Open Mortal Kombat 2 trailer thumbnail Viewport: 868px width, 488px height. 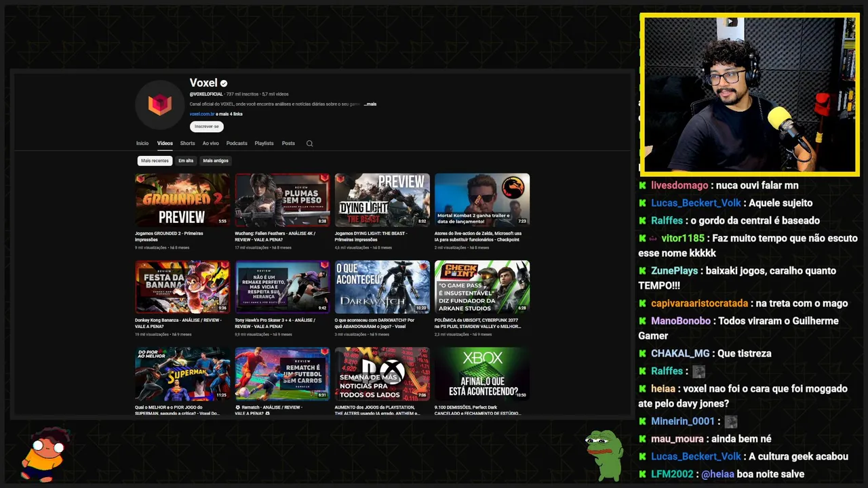[x=482, y=200]
